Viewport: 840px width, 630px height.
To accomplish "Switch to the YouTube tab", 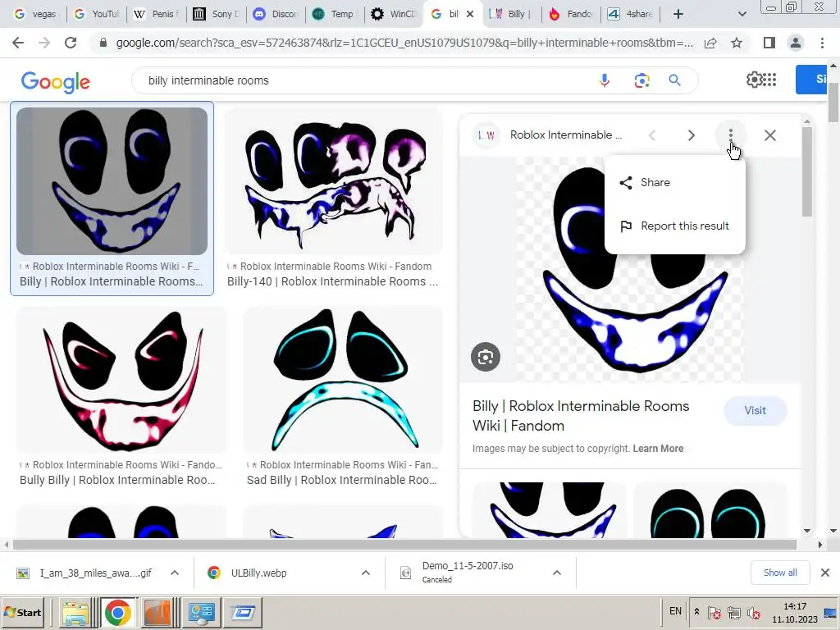I will 97,14.
